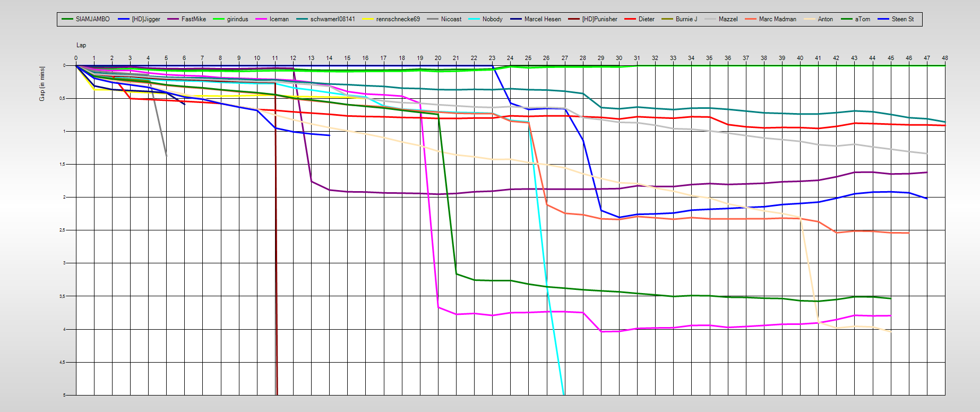This screenshot has height=412, width=980.
Task: Select Nicoast in the chart legend
Action: [x=451, y=19]
